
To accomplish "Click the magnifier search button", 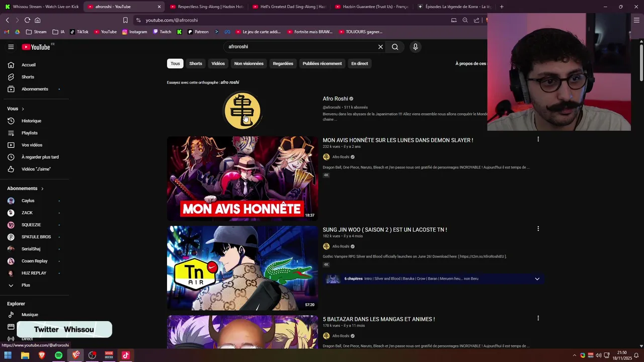I will click(x=395, y=47).
